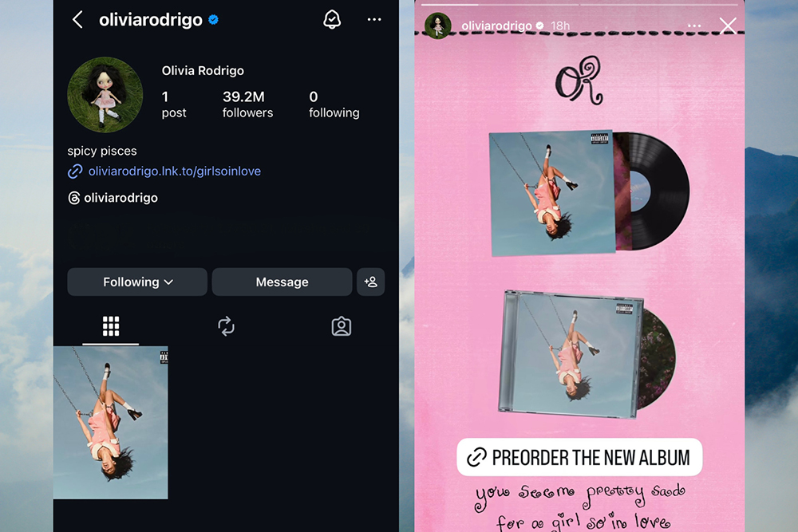
Task: Tap the blue verified badge on the profile
Action: pos(214,20)
